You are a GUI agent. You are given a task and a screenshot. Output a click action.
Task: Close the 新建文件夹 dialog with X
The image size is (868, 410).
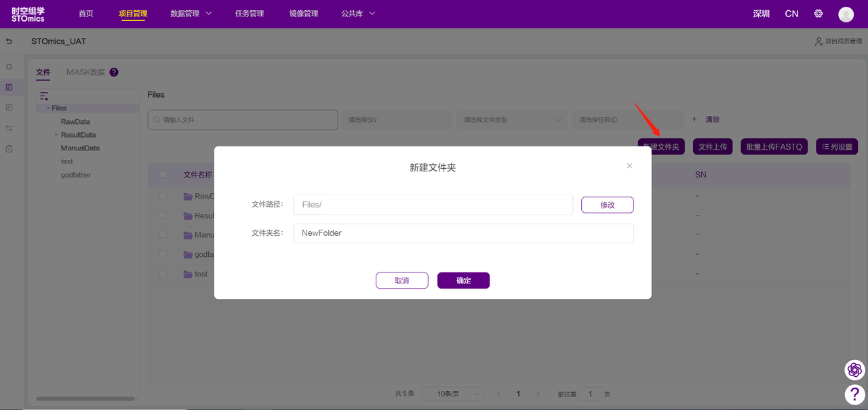(x=629, y=166)
